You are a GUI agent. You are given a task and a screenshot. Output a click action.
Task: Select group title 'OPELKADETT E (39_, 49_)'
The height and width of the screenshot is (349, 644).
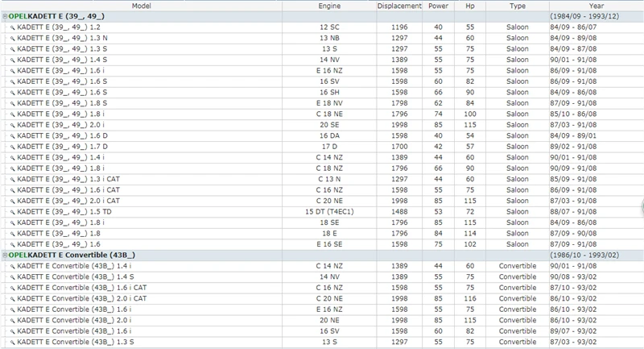click(56, 16)
